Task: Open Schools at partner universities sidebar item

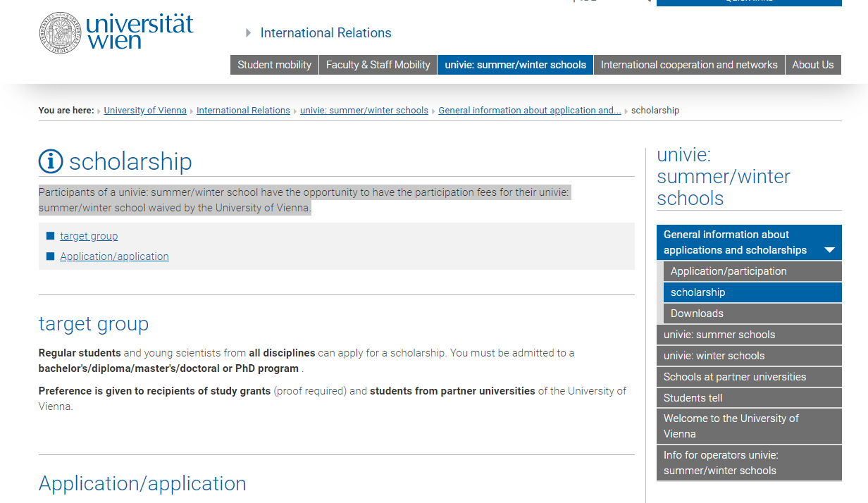Action: 734,377
